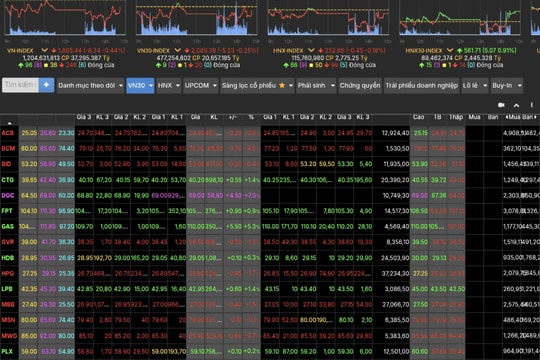Expand the HNX-INDEX chevron dropdown
Screen dimensions: 540x360
[x=311, y=50]
